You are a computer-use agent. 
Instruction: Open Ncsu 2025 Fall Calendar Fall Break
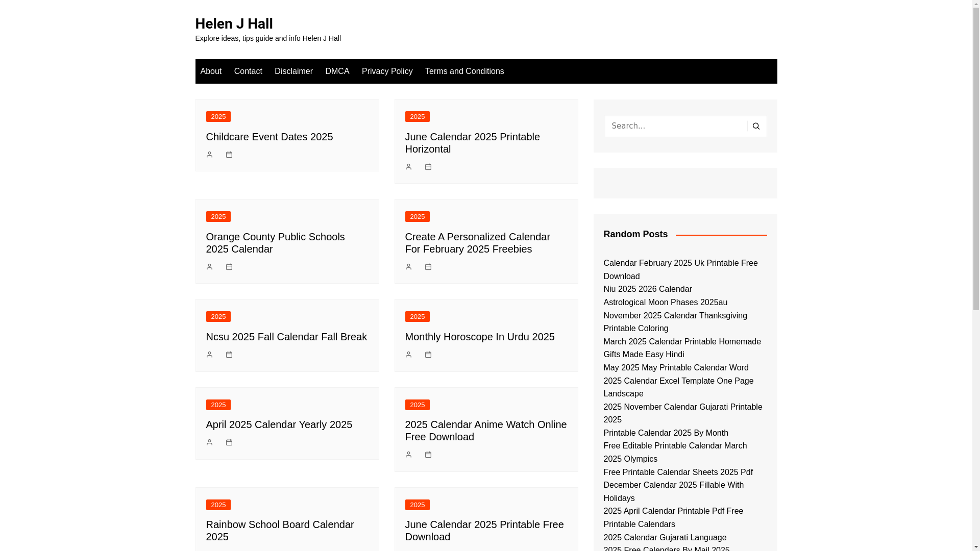pyautogui.click(x=286, y=337)
